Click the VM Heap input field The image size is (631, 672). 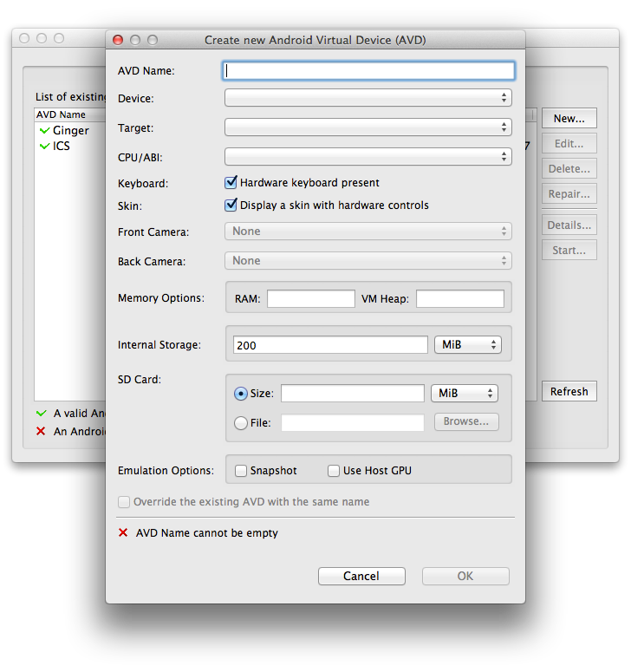coord(460,298)
